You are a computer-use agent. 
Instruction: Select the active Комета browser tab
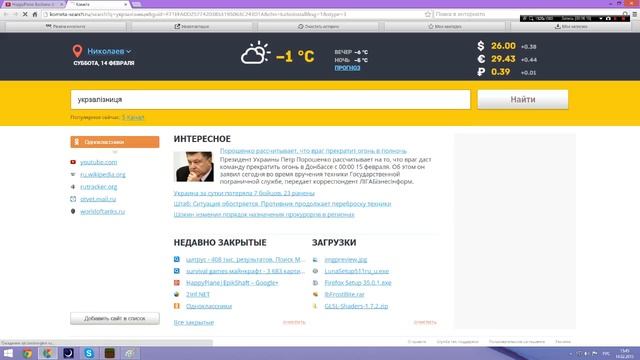click(x=98, y=4)
